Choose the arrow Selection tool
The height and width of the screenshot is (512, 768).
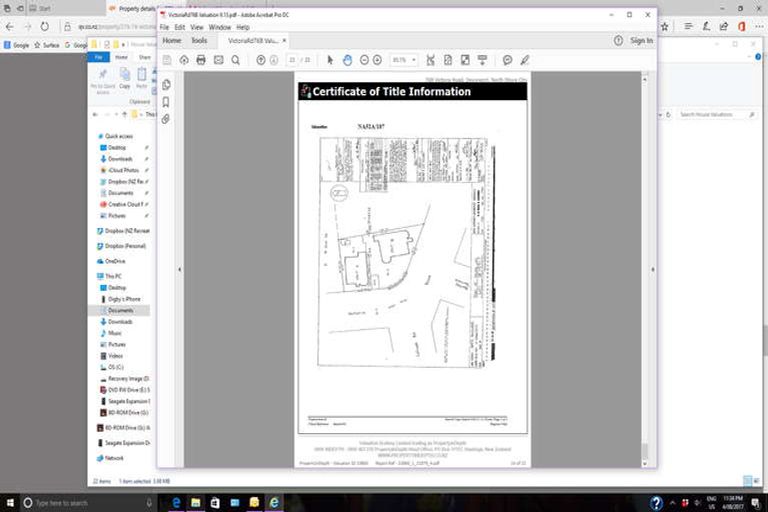(x=330, y=60)
